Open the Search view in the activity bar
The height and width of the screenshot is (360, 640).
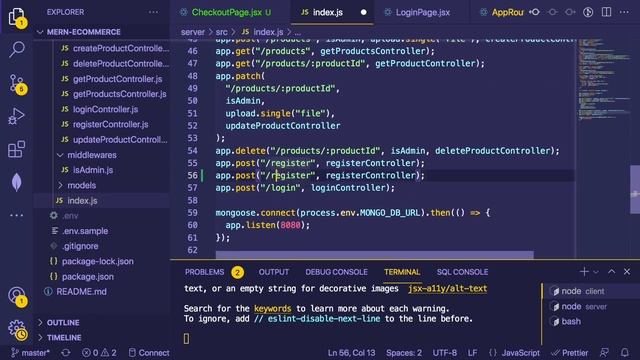click(x=16, y=49)
